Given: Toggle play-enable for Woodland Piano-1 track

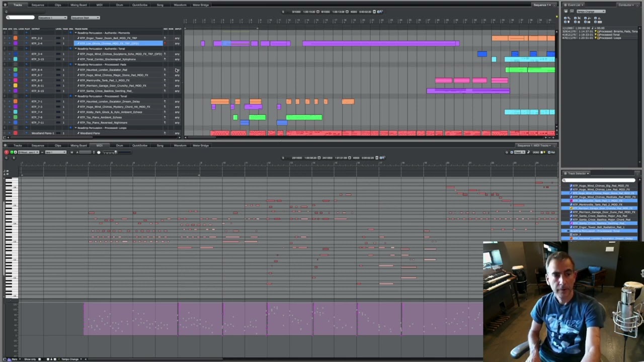Looking at the screenshot, I should tap(27, 133).
